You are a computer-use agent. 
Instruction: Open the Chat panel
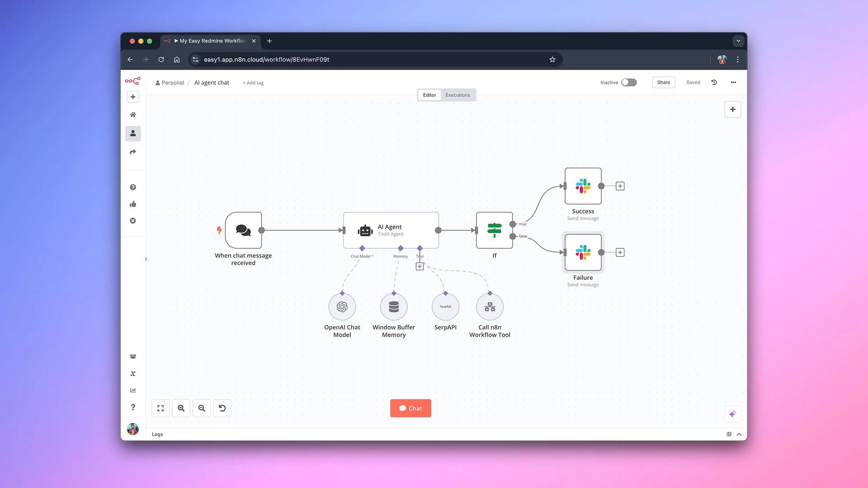(410, 408)
